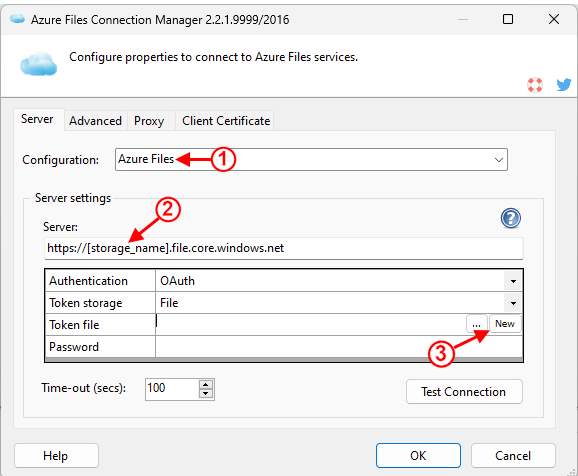
Task: Open the Client Certificate tab
Action: pyautogui.click(x=226, y=121)
